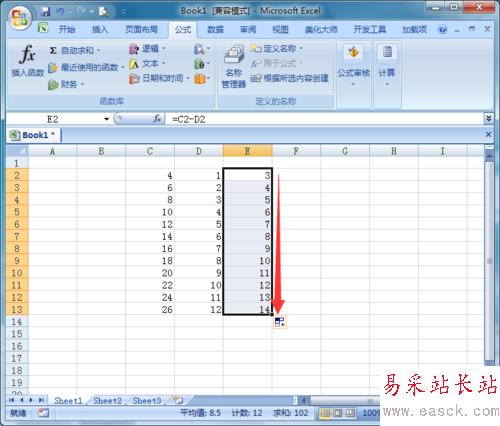This screenshot has height=426, width=500.
Task: Switch to Sheet3 worksheet
Action: (147, 400)
